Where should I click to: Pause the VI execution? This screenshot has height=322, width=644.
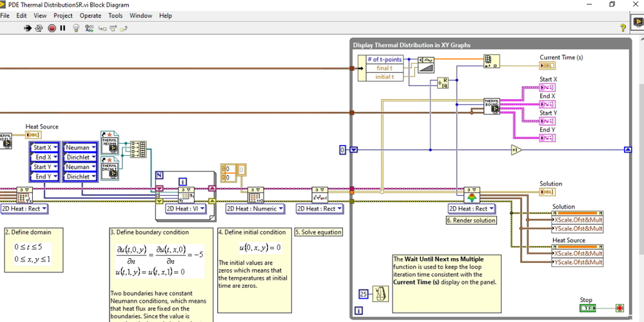(x=63, y=28)
